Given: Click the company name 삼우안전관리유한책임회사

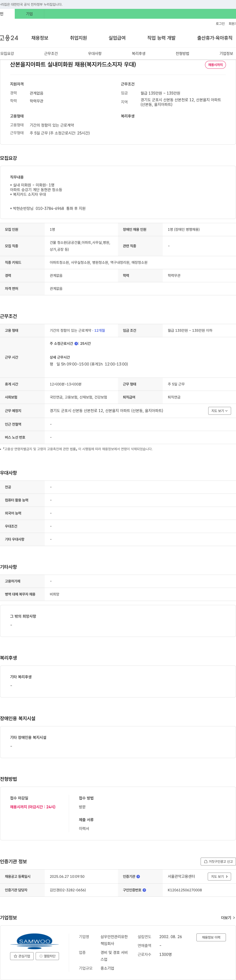Looking at the screenshot, I should (114, 940).
